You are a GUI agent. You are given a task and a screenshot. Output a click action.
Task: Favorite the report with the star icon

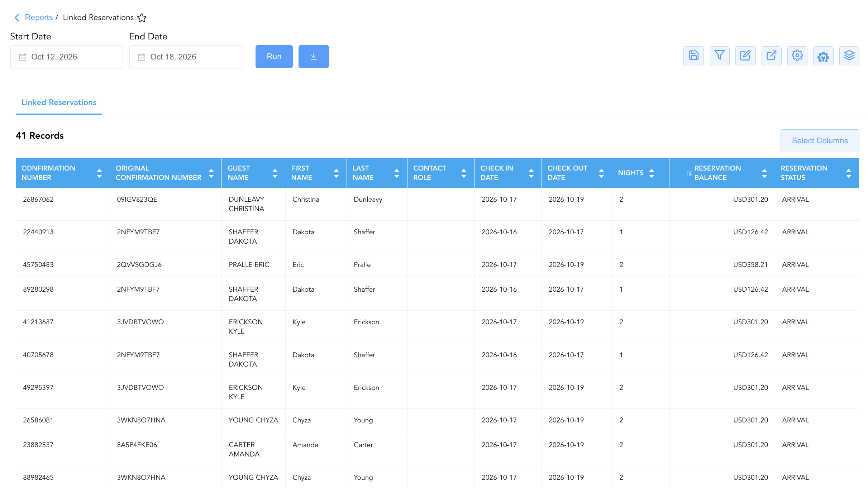142,18
